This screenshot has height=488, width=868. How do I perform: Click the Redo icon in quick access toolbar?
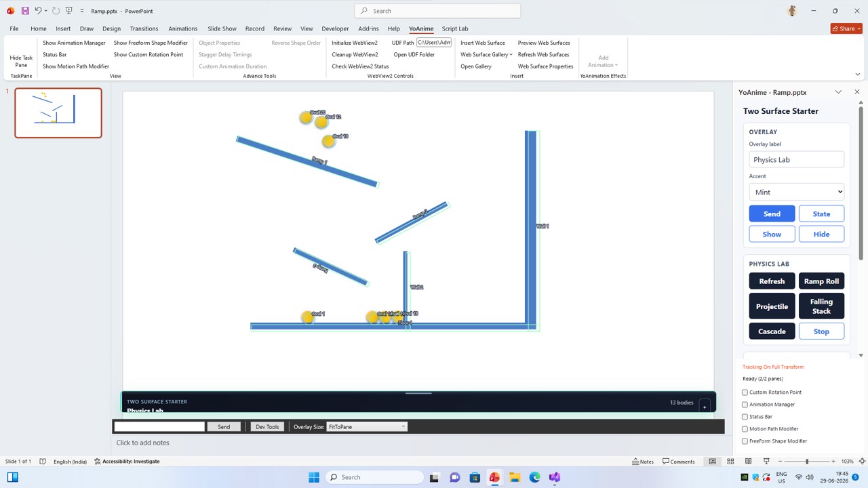pos(56,11)
